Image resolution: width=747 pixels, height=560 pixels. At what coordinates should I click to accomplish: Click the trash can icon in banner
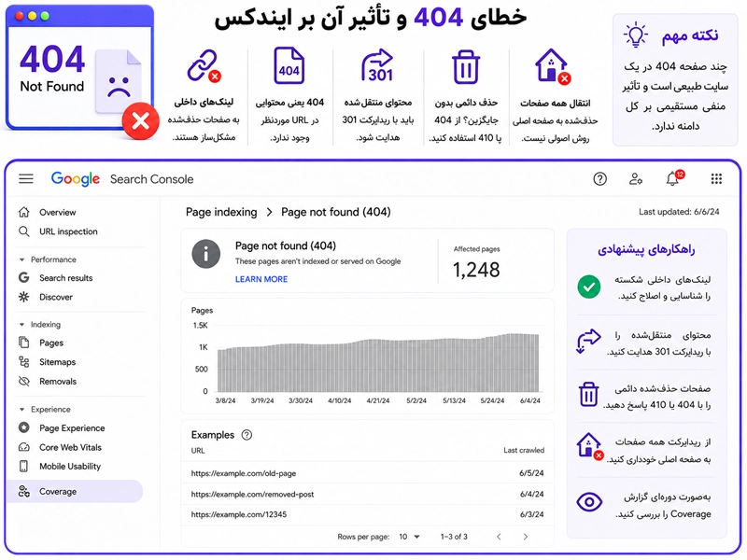(465, 66)
